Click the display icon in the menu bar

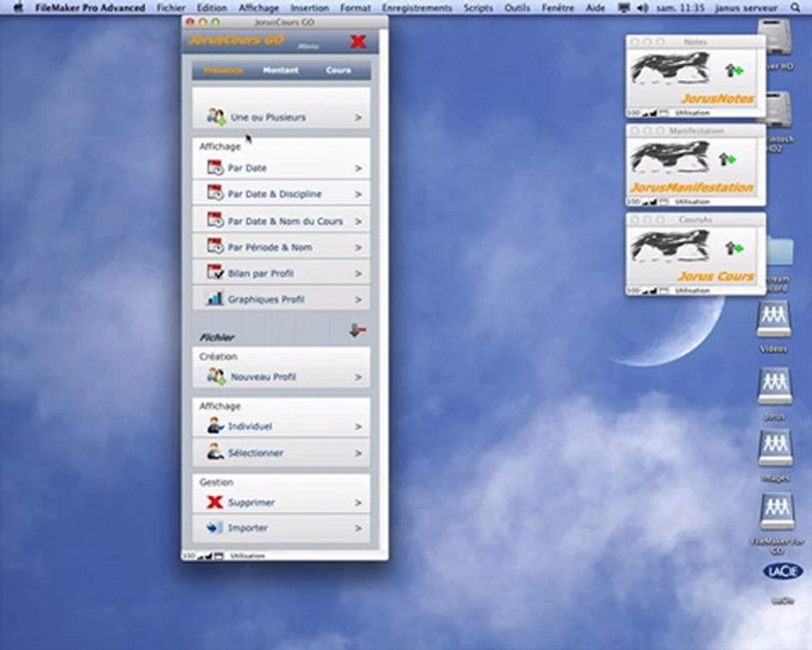pos(624,8)
